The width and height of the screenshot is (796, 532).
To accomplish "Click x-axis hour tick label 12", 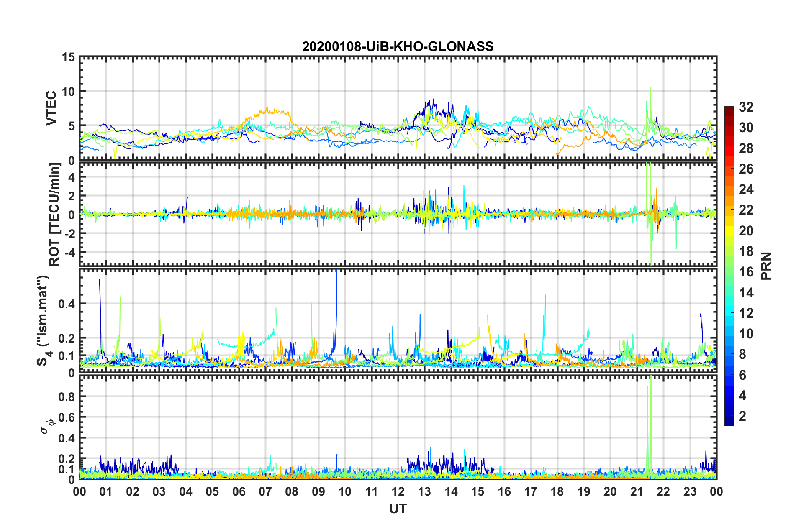I will 398,491.
